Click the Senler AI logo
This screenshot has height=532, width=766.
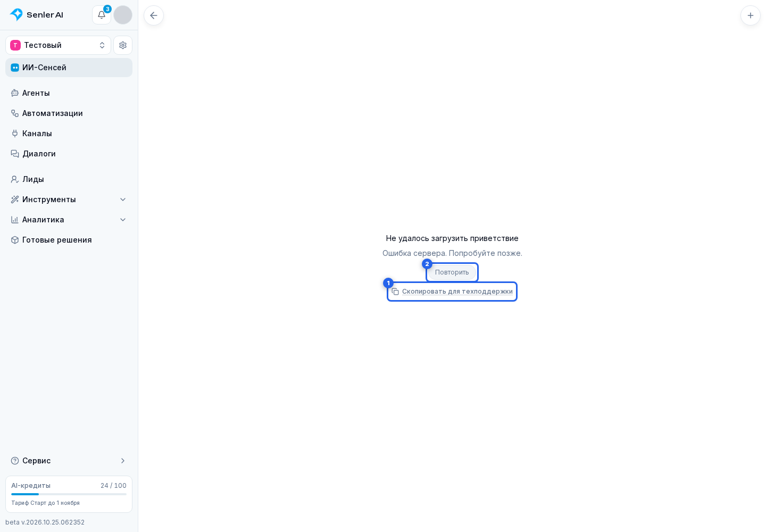[37, 15]
